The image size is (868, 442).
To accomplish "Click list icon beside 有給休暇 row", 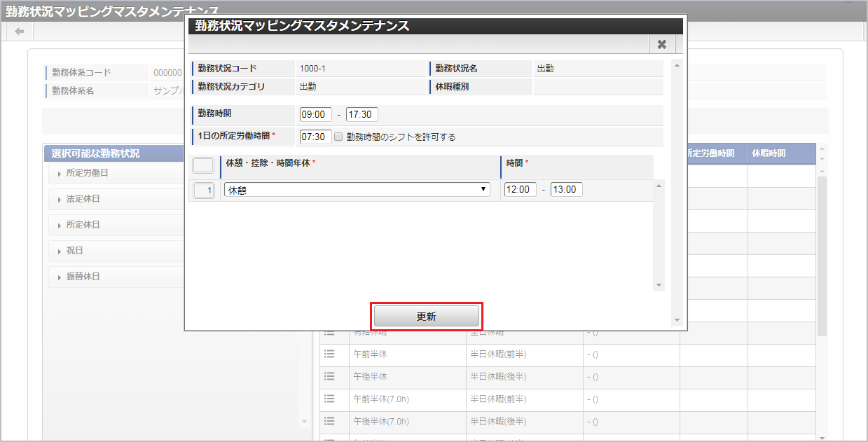I will click(330, 332).
